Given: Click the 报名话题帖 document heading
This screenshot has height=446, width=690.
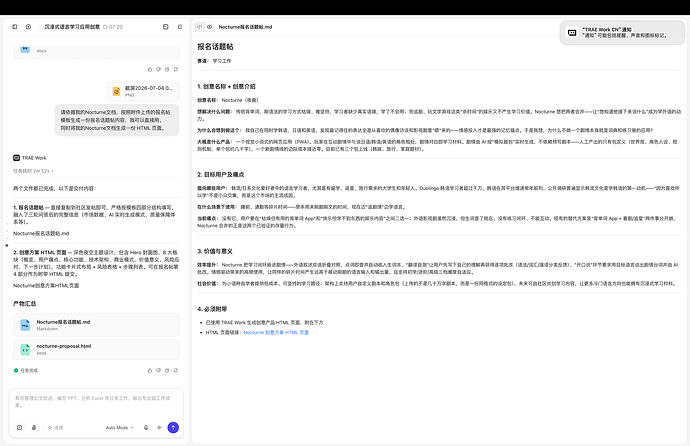Looking at the screenshot, I should 215,47.
